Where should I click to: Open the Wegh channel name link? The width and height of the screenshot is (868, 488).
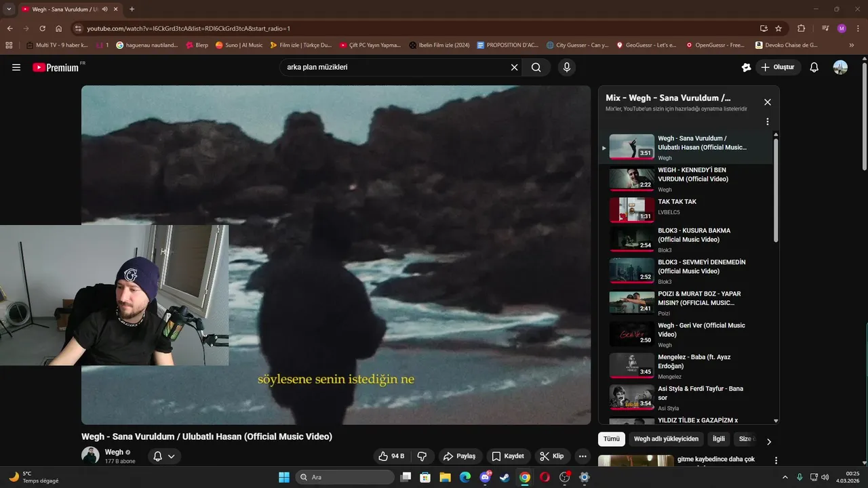tap(114, 452)
